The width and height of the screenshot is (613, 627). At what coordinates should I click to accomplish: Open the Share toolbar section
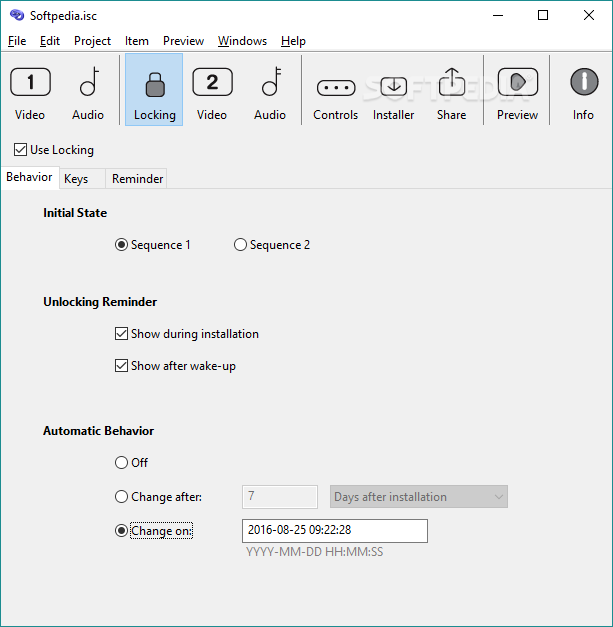(451, 94)
